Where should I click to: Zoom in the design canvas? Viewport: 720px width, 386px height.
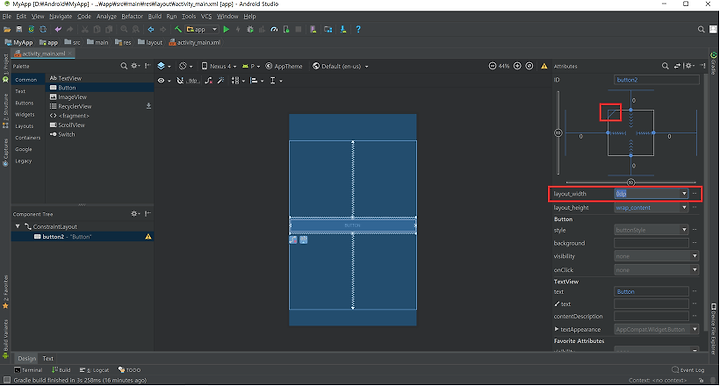518,66
